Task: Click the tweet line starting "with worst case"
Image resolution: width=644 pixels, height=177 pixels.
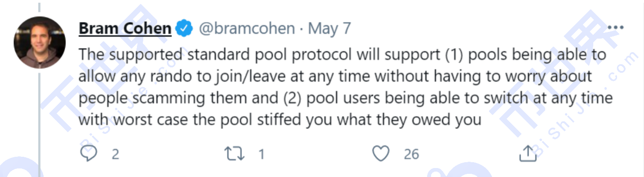Action: point(280,120)
